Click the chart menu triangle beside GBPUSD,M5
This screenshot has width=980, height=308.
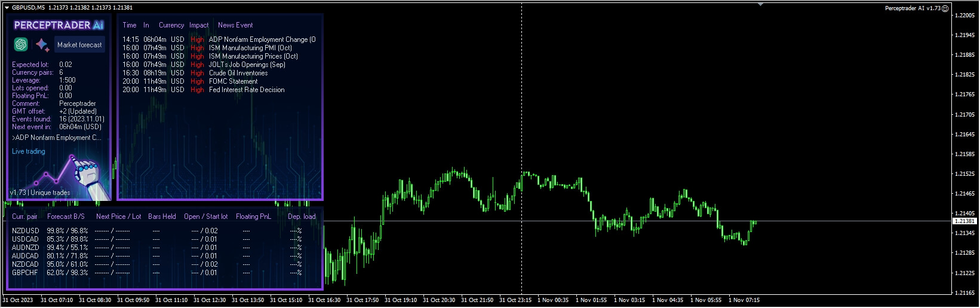[7, 8]
